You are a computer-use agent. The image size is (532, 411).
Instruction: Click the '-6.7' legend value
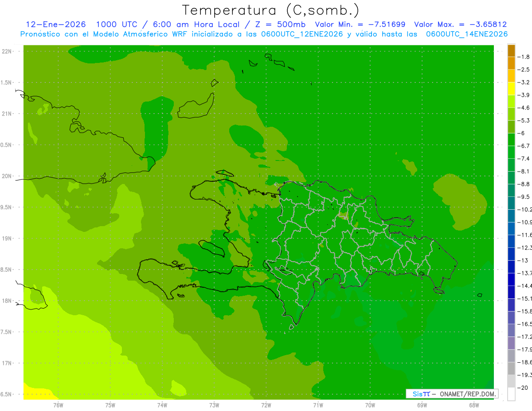tap(524, 146)
